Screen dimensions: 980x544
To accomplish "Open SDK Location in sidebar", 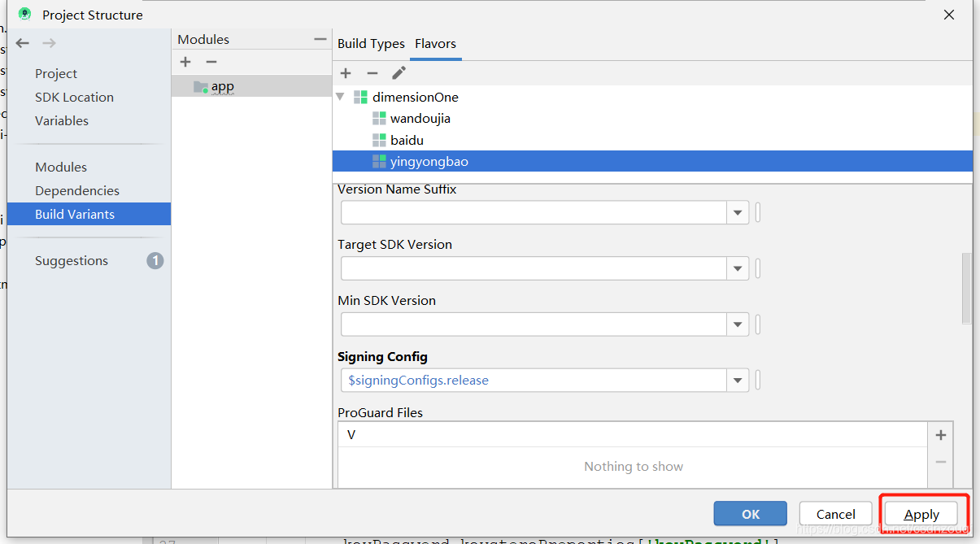I will (x=74, y=97).
